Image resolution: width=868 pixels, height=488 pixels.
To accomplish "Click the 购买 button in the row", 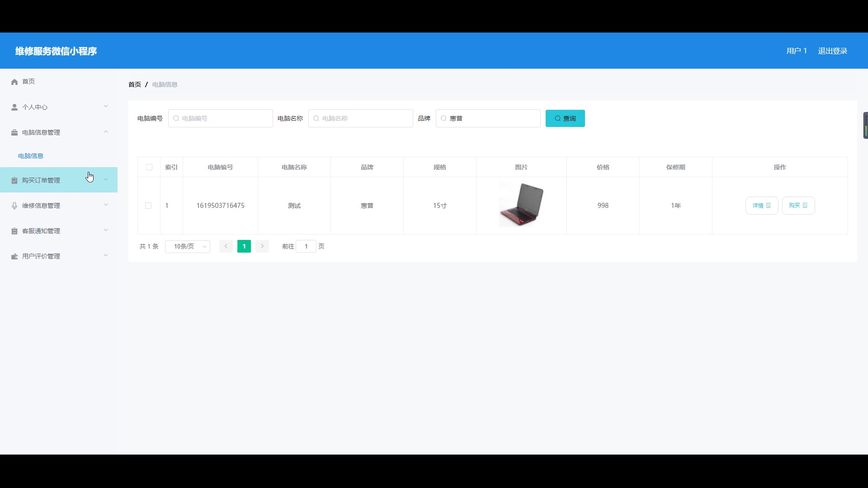I will click(x=798, y=206).
